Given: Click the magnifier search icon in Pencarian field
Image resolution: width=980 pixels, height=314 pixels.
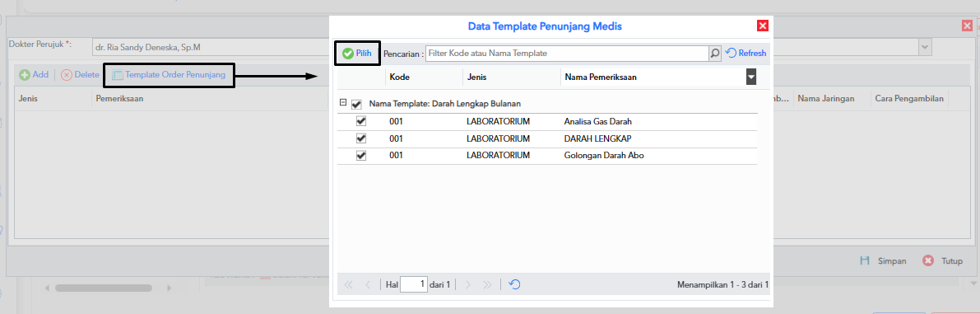Looking at the screenshot, I should click(715, 54).
